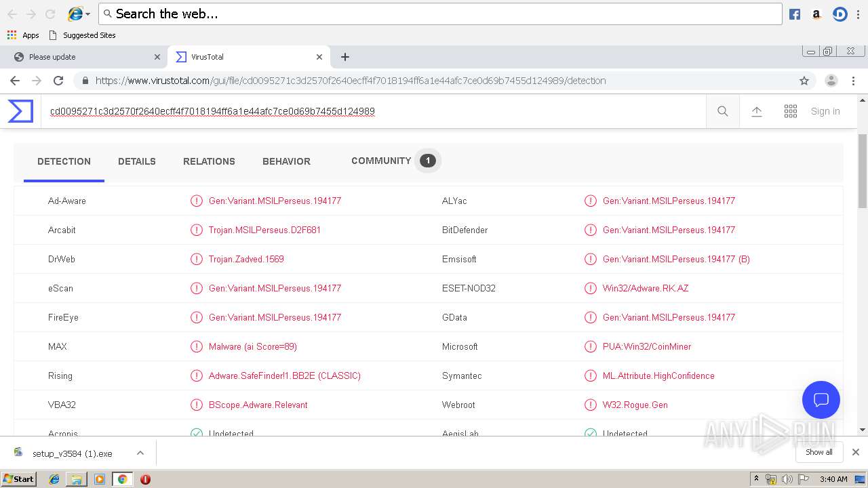This screenshot has width=868, height=488.
Task: Click the Amazon icon in top toolbar
Action: 816,14
